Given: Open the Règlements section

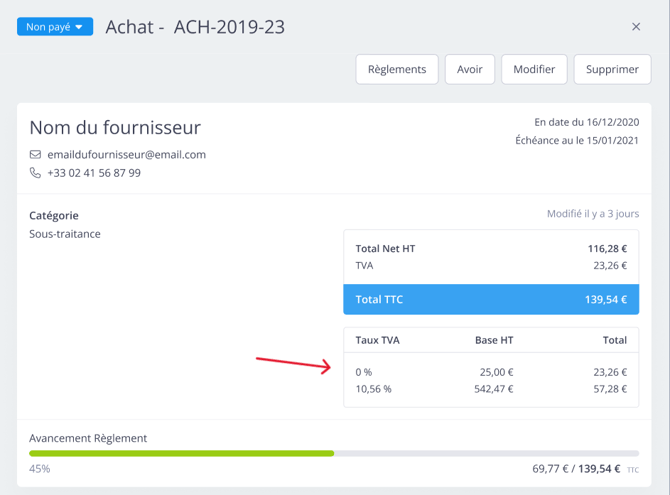Looking at the screenshot, I should (x=397, y=69).
